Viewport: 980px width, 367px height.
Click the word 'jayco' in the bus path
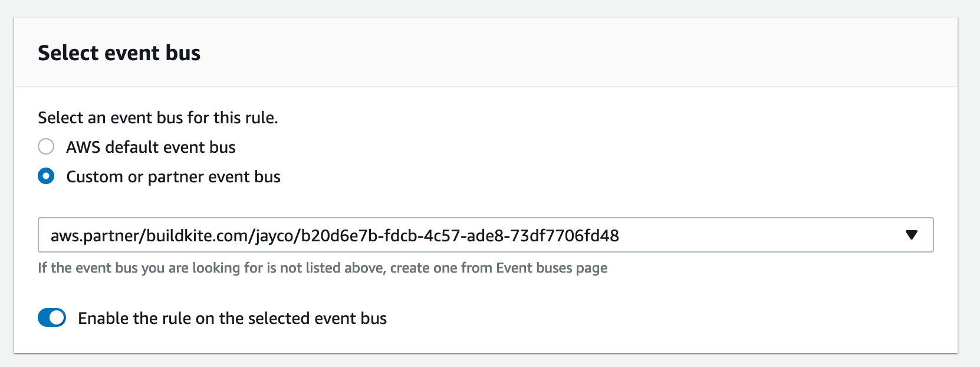[275, 236]
